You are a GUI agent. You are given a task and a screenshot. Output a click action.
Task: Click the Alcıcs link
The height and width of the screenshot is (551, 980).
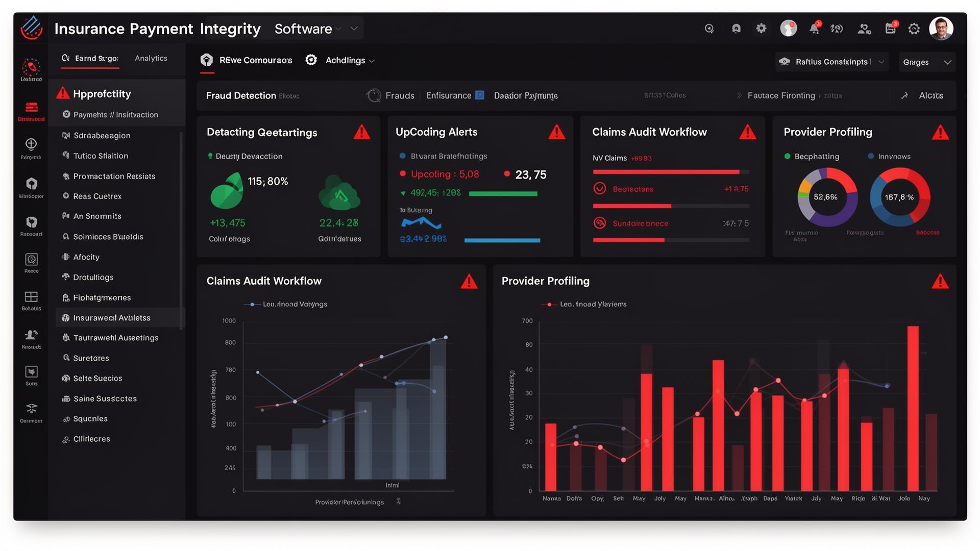(x=931, y=95)
